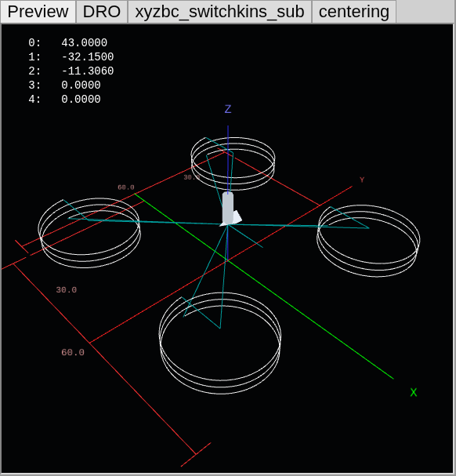This screenshot has width=456, height=476.
Task: Switch to the Preview tab
Action: (38, 12)
